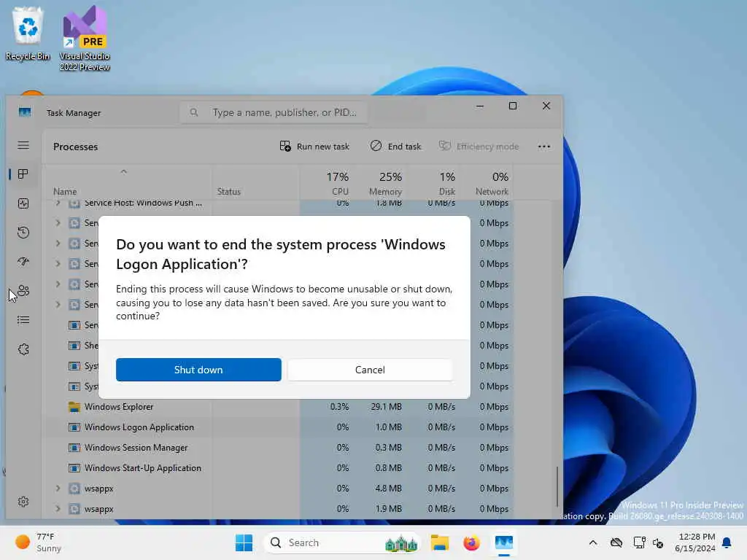Click the network display tray icon
Screen dimensions: 747x560
(x=639, y=542)
